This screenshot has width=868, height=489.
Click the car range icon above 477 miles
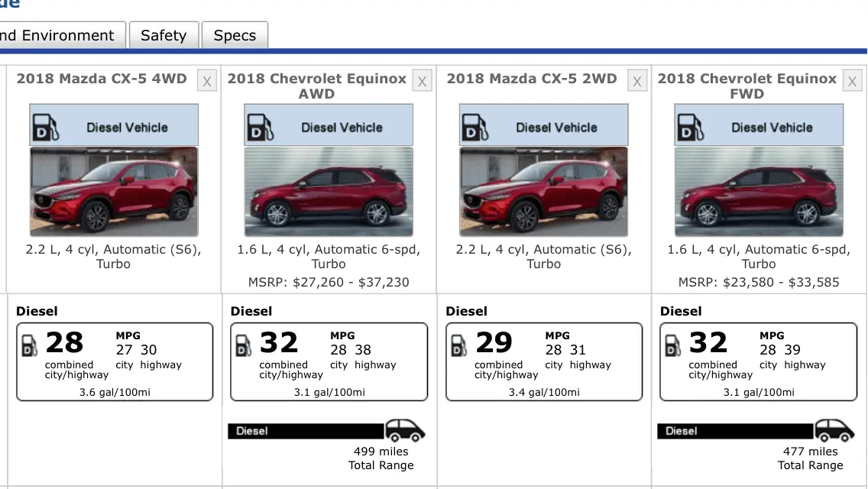point(834,431)
